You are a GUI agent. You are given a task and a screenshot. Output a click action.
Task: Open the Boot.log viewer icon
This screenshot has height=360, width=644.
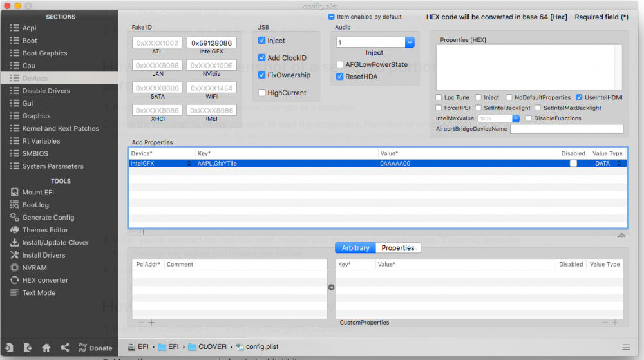click(x=14, y=204)
